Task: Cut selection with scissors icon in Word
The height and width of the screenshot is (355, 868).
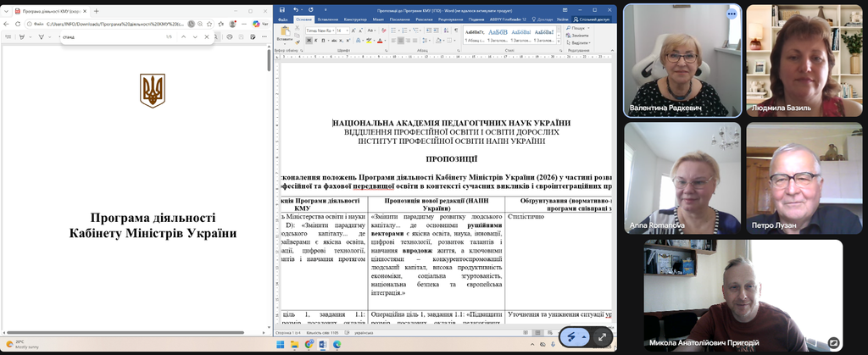Action: (x=298, y=28)
